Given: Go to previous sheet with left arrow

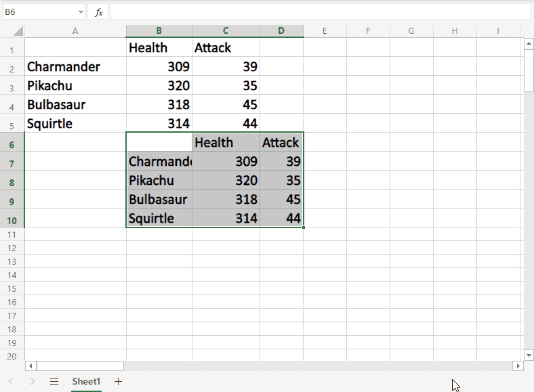Looking at the screenshot, I should coord(11,382).
